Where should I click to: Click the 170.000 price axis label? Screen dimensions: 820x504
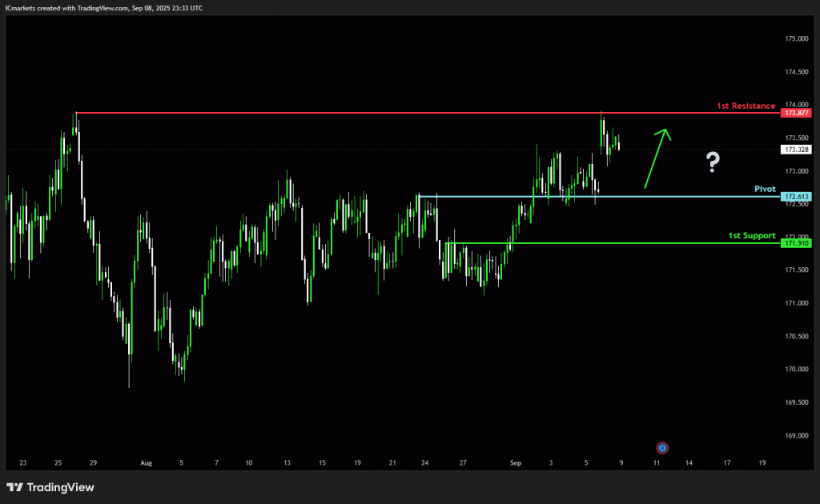(x=797, y=370)
